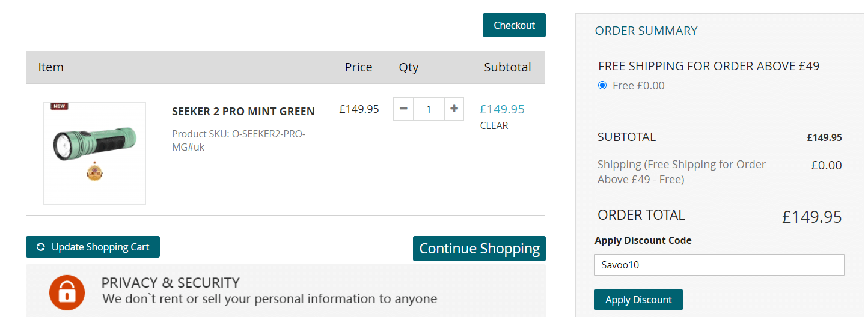Click the plus icon to increase quantity
868x317 pixels.
454,109
